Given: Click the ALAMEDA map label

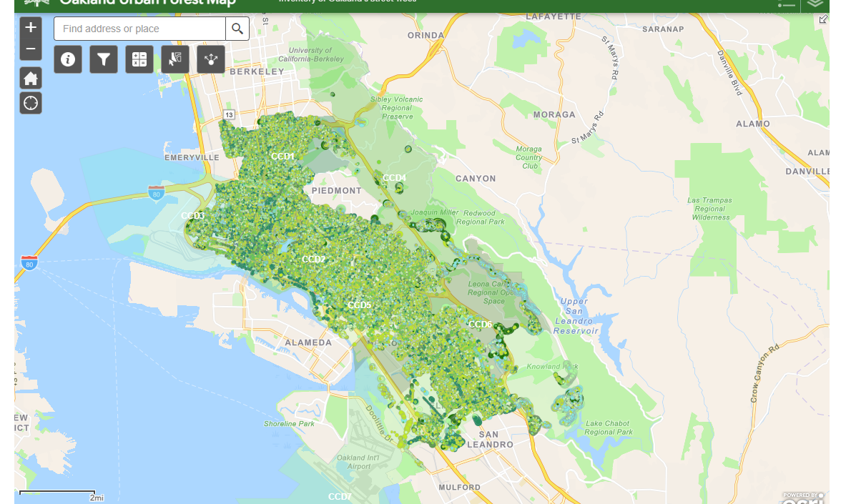Looking at the screenshot, I should pos(308,342).
